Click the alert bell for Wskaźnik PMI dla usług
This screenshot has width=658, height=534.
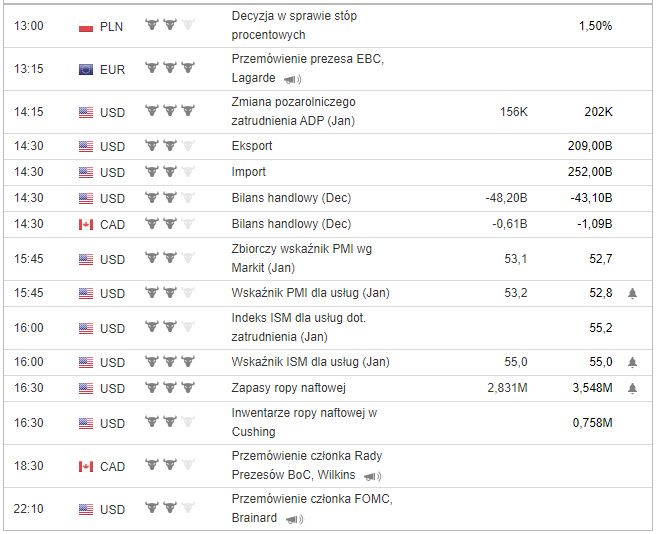[632, 294]
